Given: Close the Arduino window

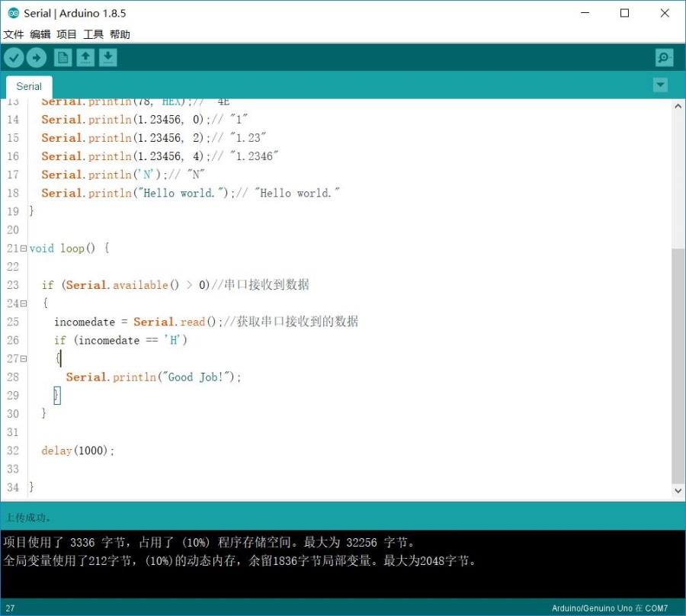Looking at the screenshot, I should pos(665,13).
